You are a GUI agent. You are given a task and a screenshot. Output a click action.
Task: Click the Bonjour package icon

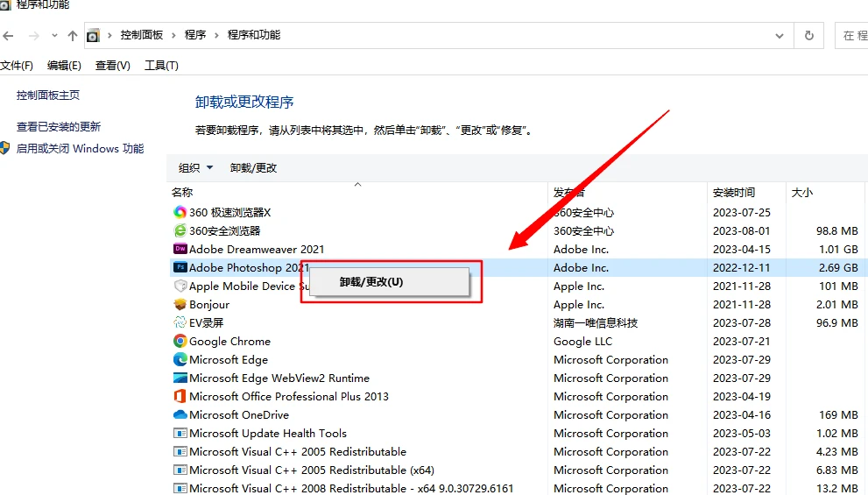click(x=180, y=304)
